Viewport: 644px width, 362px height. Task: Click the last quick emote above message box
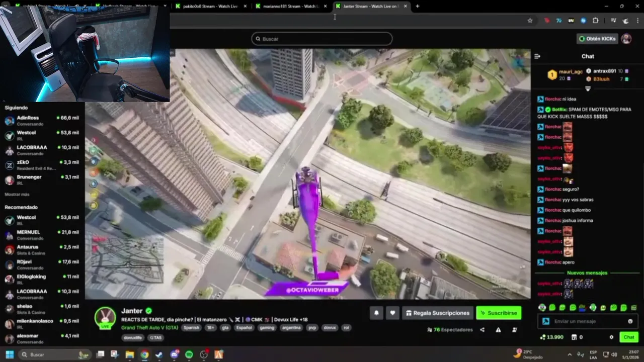coord(633,308)
